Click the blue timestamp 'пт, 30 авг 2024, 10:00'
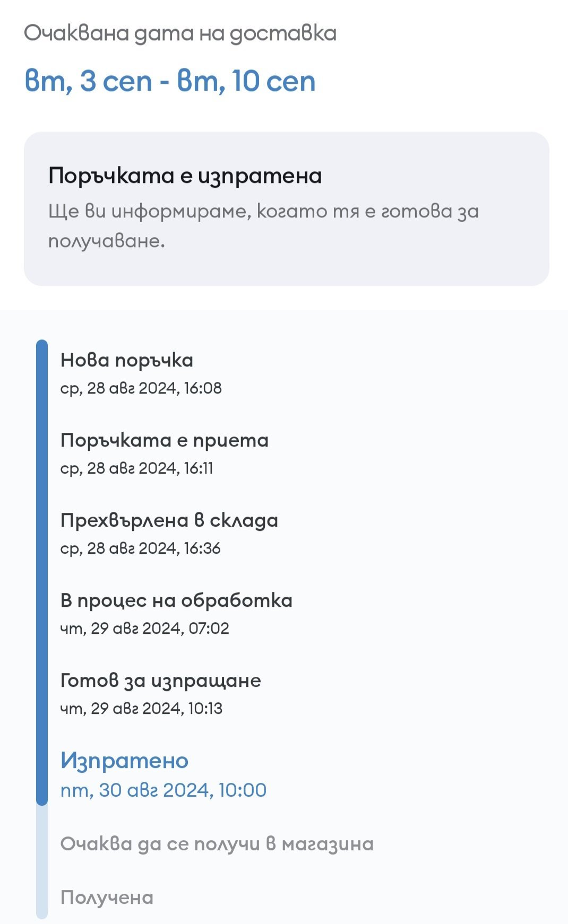The image size is (568, 924). tap(163, 790)
